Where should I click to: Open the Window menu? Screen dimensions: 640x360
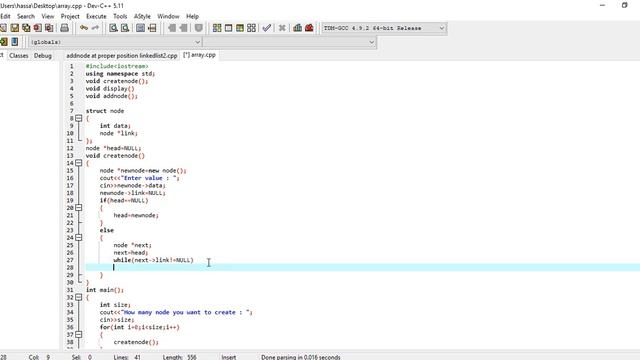(168, 16)
